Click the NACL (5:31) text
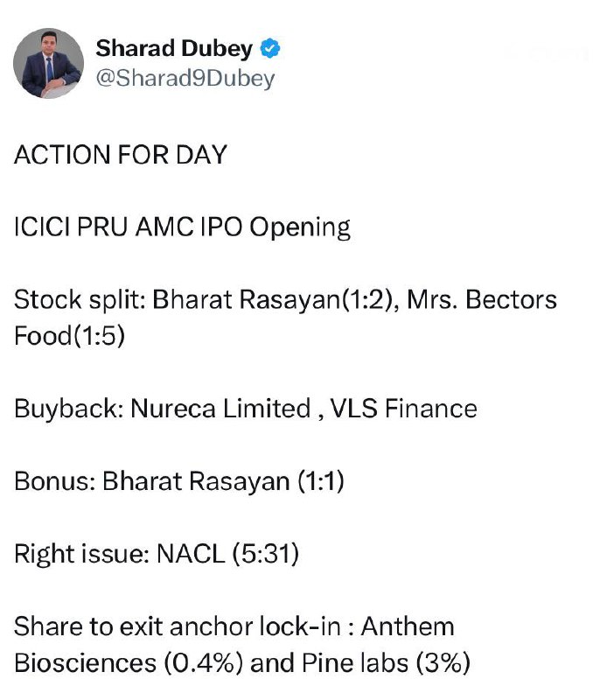 pyautogui.click(x=227, y=554)
